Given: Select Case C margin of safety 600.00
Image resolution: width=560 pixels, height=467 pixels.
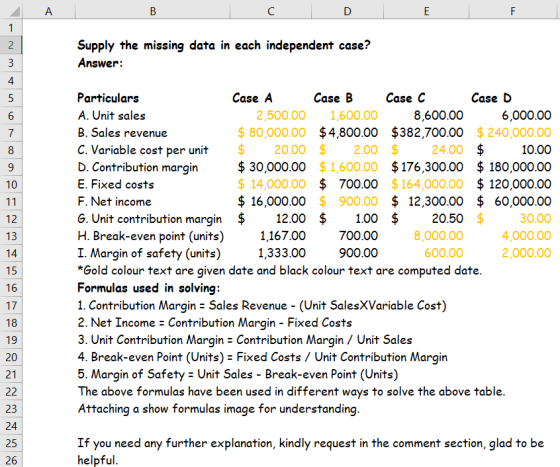Looking at the screenshot, I should click(444, 253).
